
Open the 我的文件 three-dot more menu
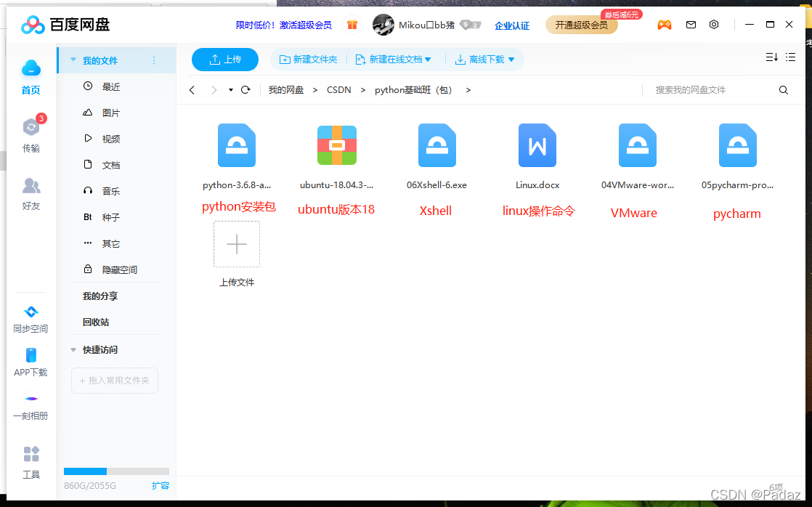(x=154, y=60)
